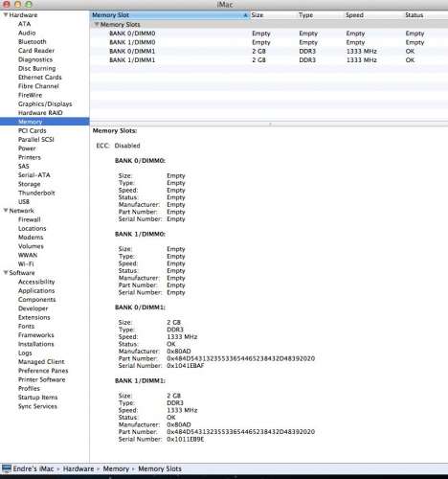Open Extensions under Software
The width and height of the screenshot is (448, 479).
(x=34, y=317)
